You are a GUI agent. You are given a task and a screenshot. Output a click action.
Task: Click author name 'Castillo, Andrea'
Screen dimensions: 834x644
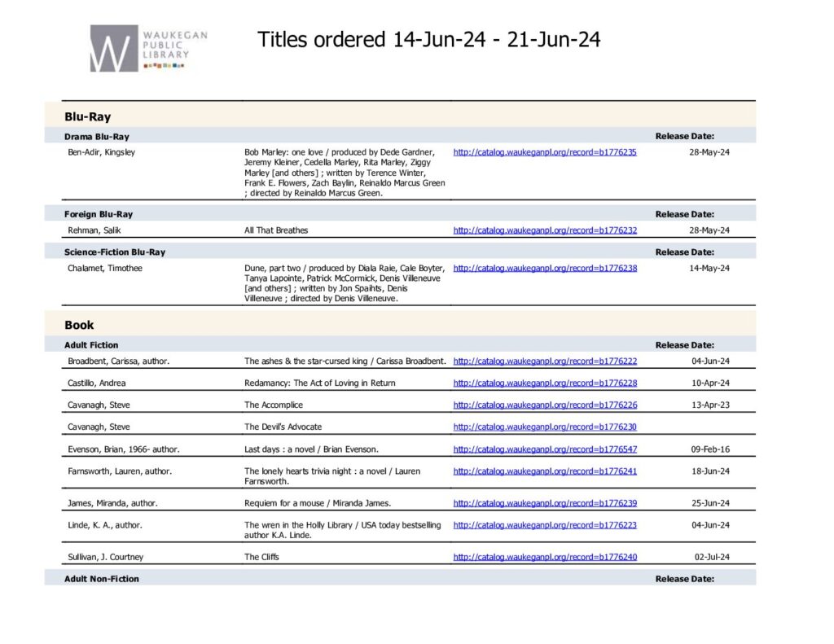[97, 383]
